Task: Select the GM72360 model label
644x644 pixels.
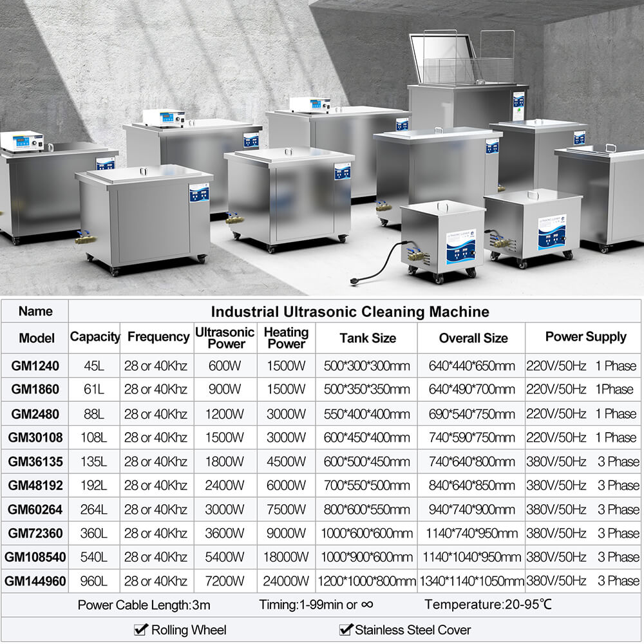Action: pyautogui.click(x=35, y=533)
